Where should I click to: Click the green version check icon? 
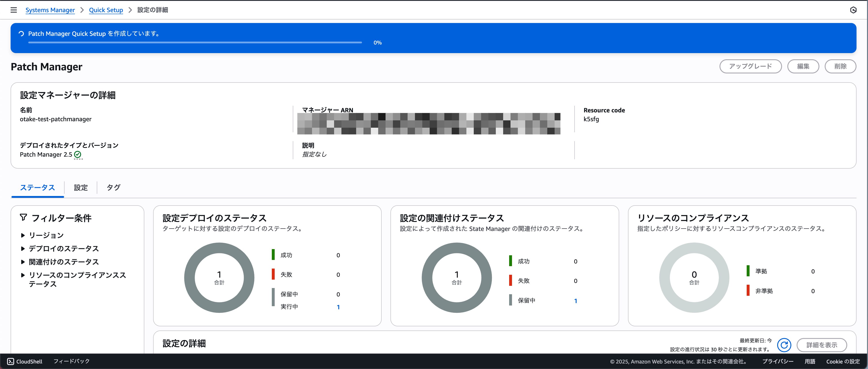[78, 154]
